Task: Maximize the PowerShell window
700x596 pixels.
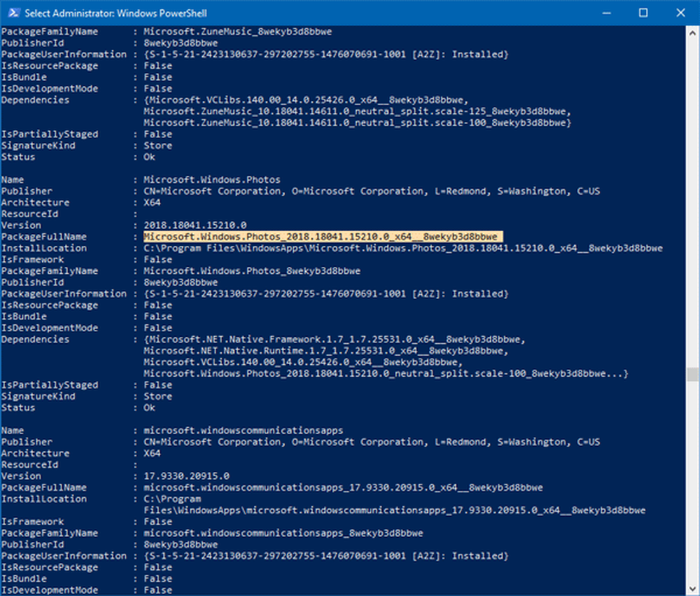Action: pyautogui.click(x=643, y=13)
